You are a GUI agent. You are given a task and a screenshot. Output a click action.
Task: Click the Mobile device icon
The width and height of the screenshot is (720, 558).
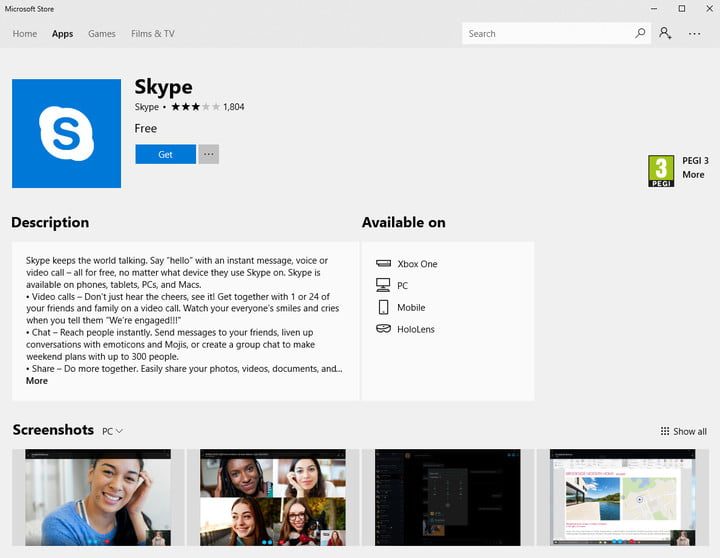point(383,308)
